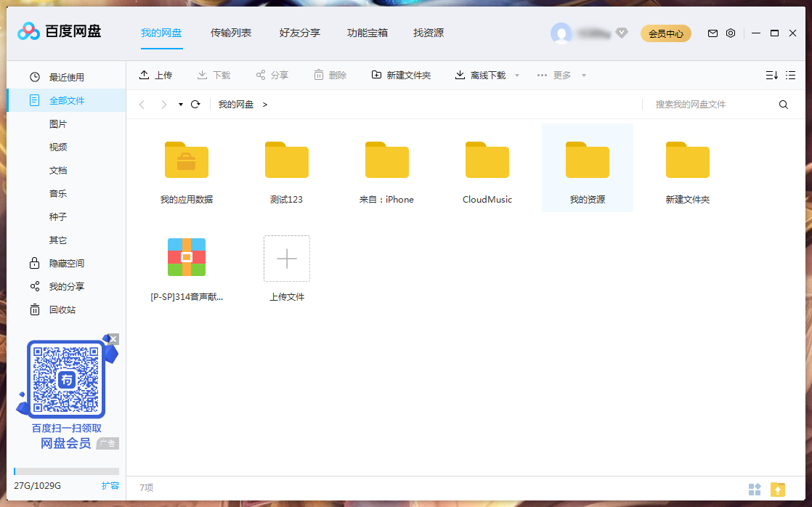Image resolution: width=812 pixels, height=507 pixels.
Task: Open the floating upload folder icon at bottom right
Action: (776, 490)
